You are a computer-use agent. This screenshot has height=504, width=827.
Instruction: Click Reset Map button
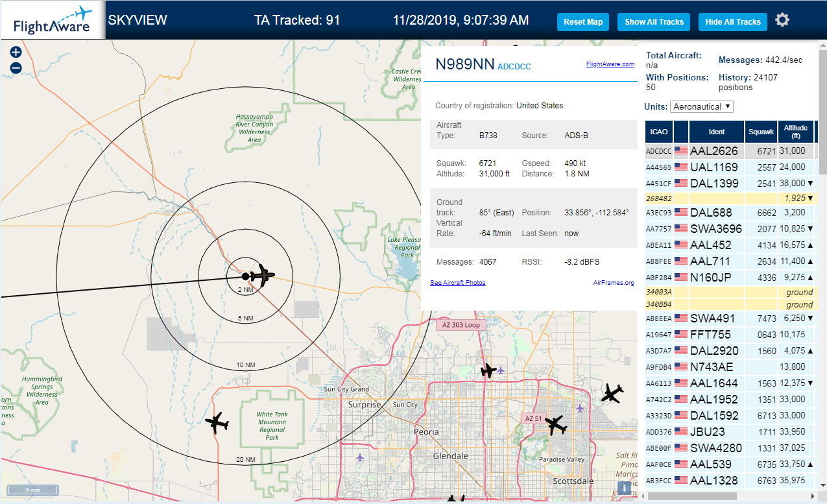pyautogui.click(x=583, y=22)
